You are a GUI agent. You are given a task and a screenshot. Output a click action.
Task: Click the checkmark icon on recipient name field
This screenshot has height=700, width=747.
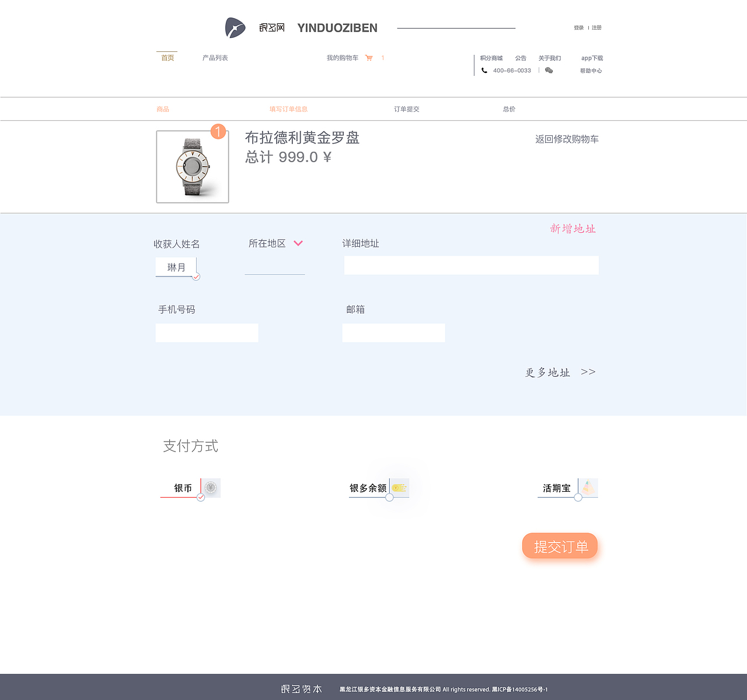pos(196,276)
